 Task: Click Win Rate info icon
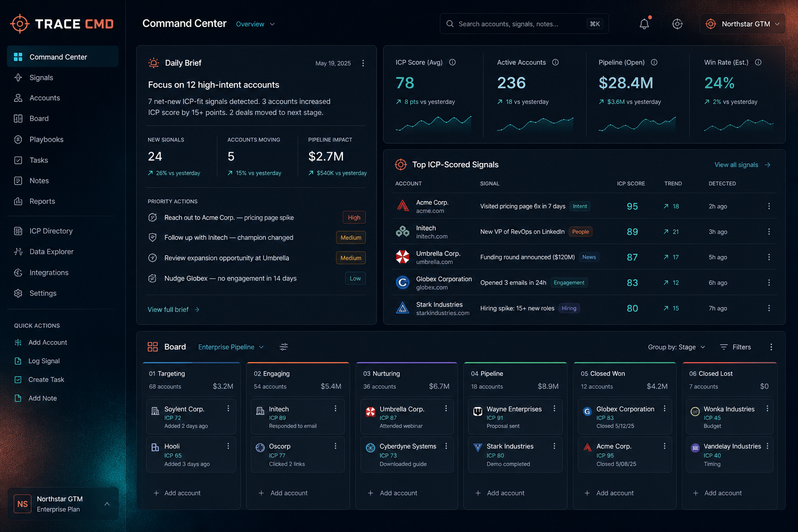coord(759,62)
